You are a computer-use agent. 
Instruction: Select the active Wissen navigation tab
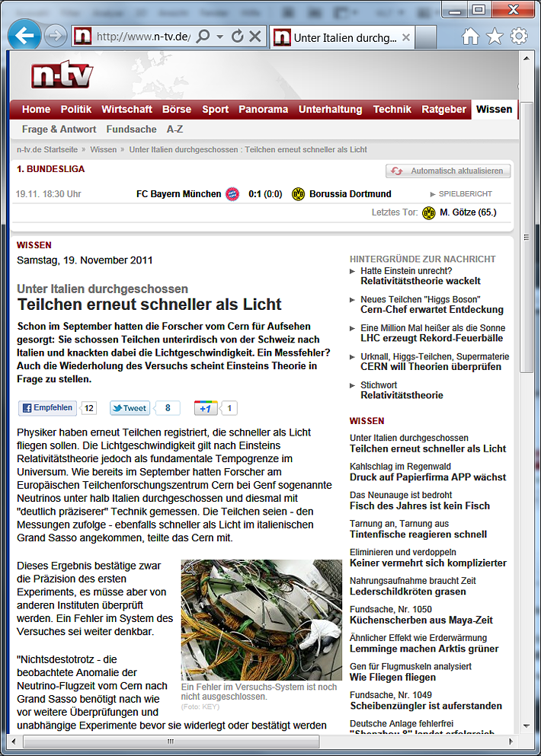[495, 110]
